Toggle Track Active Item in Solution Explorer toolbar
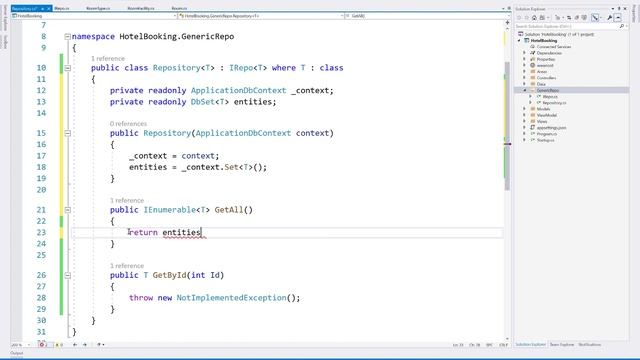 [595, 18]
